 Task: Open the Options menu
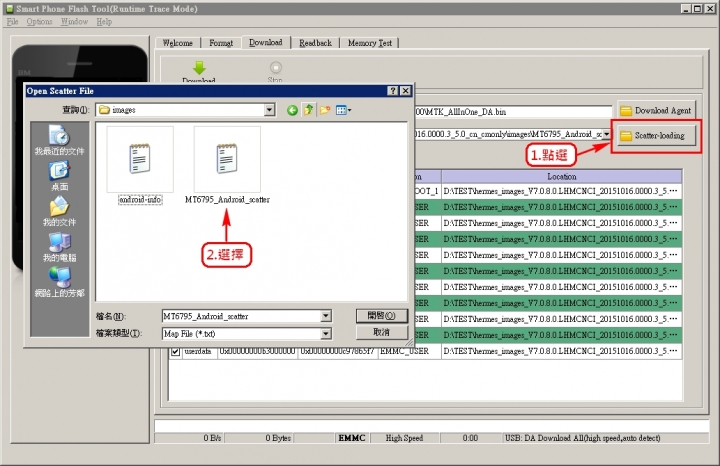pyautogui.click(x=39, y=22)
